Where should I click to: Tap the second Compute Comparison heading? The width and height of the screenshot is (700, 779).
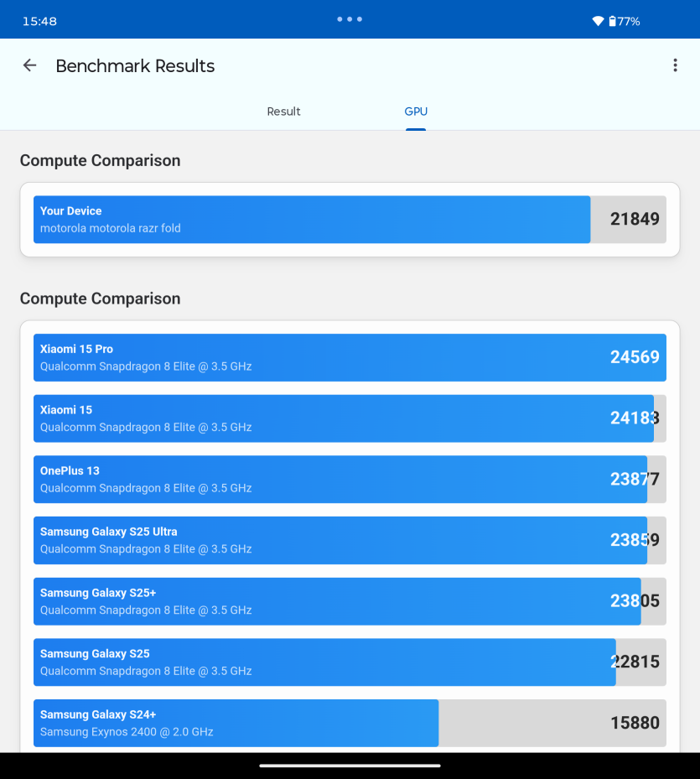(x=100, y=299)
